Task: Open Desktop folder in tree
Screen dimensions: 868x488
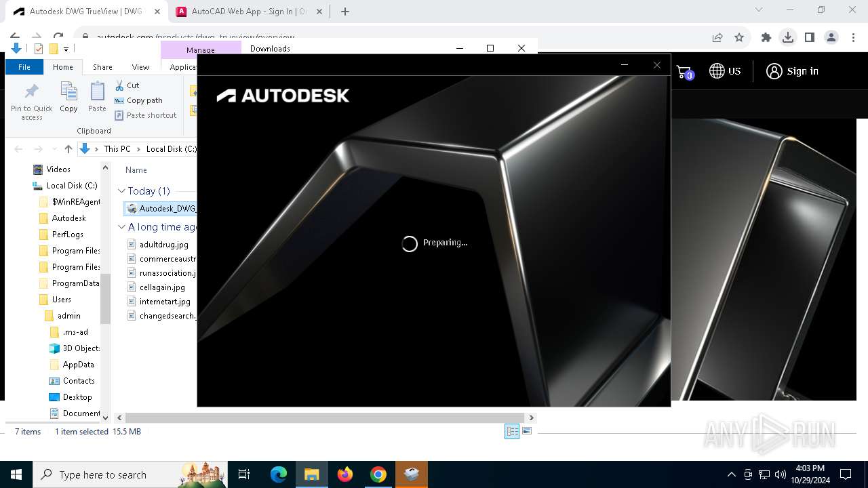Action: (x=77, y=397)
